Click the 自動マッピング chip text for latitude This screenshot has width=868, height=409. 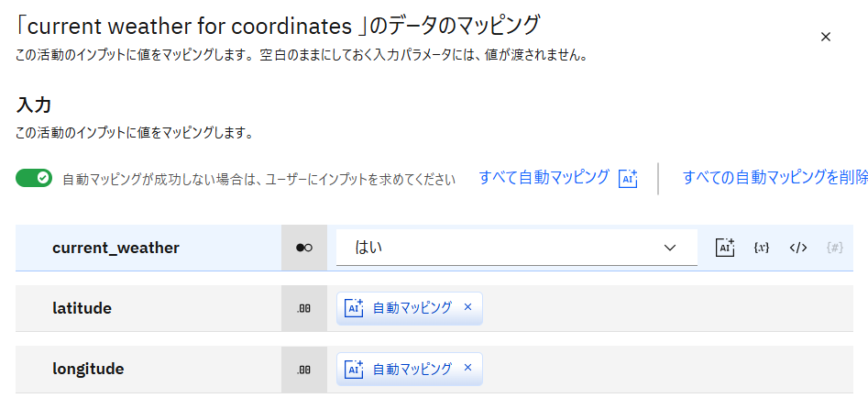tap(412, 308)
